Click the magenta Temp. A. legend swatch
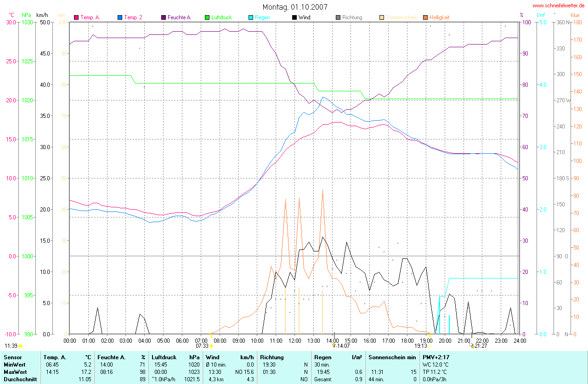 click(77, 17)
